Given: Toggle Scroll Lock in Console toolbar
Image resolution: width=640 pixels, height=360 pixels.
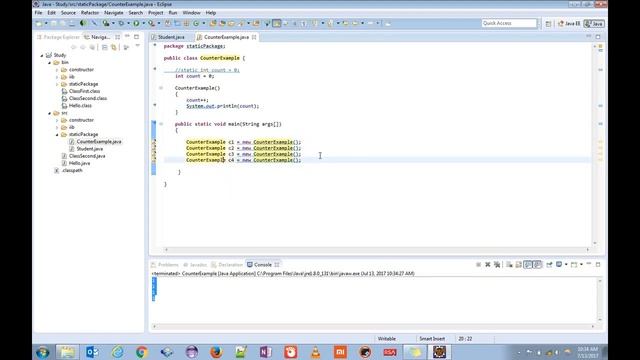Looking at the screenshot, I should click(518, 264).
